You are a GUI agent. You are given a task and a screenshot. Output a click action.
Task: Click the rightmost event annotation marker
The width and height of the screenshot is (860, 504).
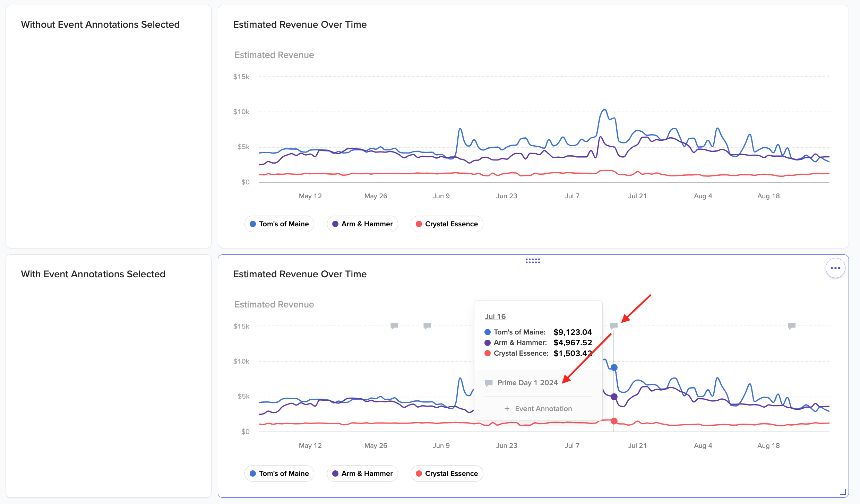coord(792,326)
